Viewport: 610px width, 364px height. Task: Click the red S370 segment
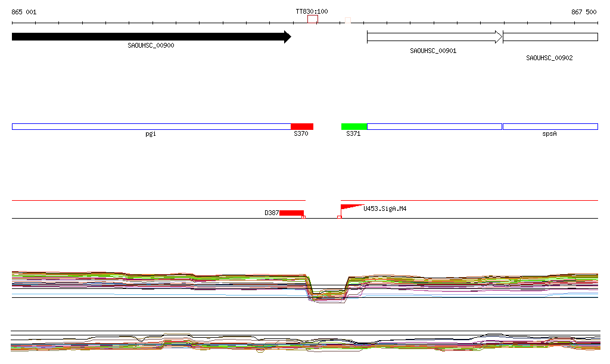point(301,126)
